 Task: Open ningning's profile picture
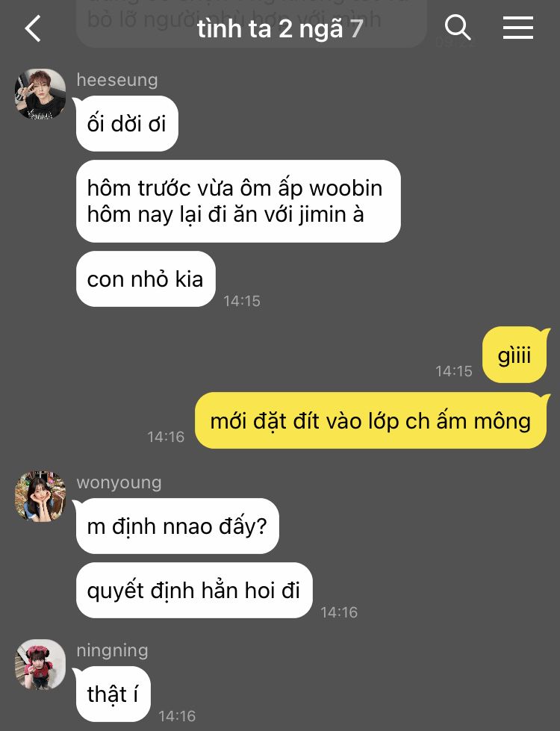coord(40,665)
